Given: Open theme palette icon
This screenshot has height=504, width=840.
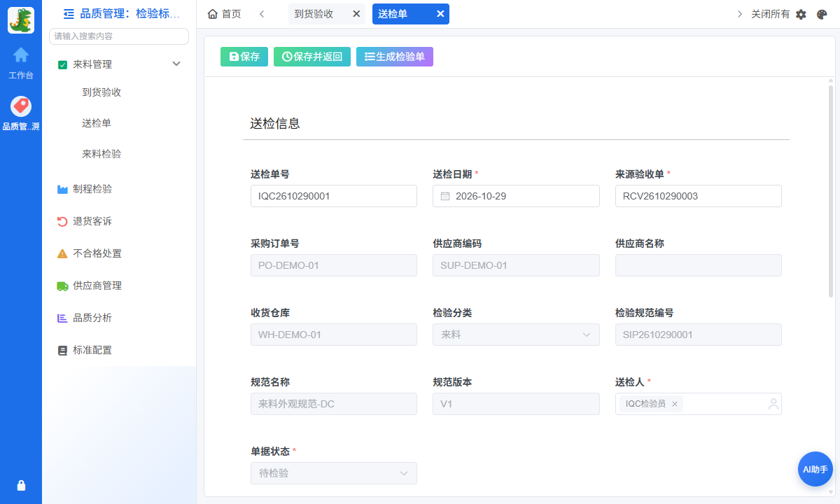Looking at the screenshot, I should [x=822, y=14].
